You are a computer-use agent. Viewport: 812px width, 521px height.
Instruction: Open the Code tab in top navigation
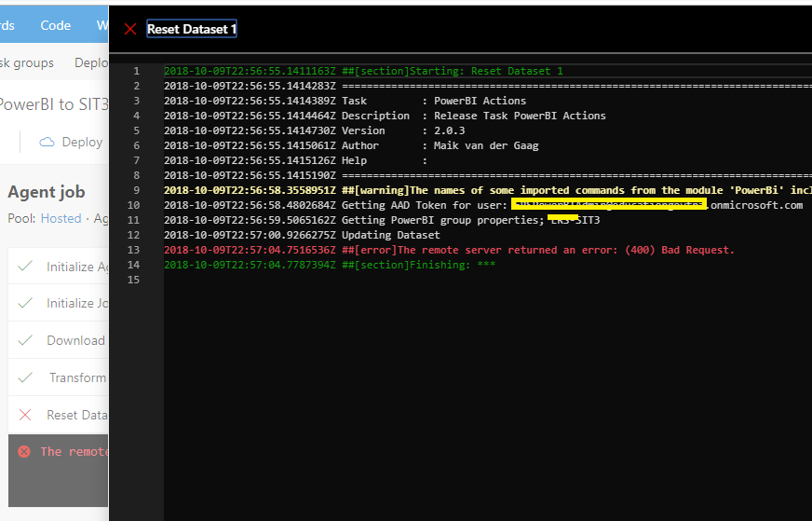(x=56, y=25)
